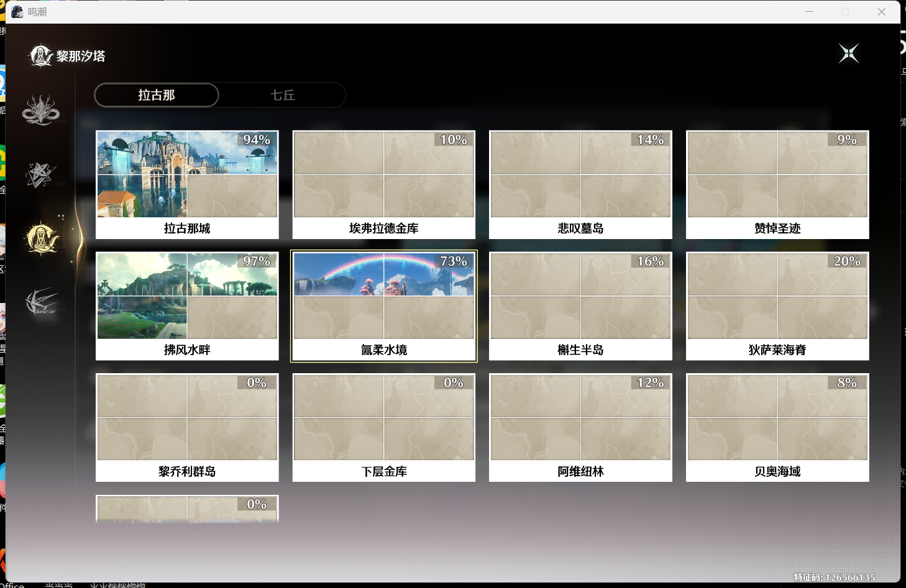Image resolution: width=906 pixels, height=588 pixels.
Task: Minimize the 鸣潮 window
Action: pyautogui.click(x=809, y=12)
